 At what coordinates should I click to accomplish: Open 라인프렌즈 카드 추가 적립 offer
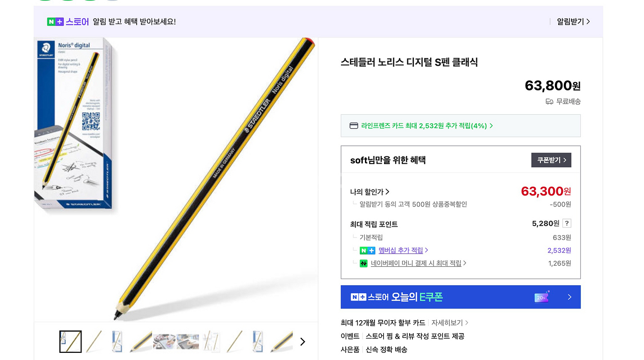click(x=427, y=126)
